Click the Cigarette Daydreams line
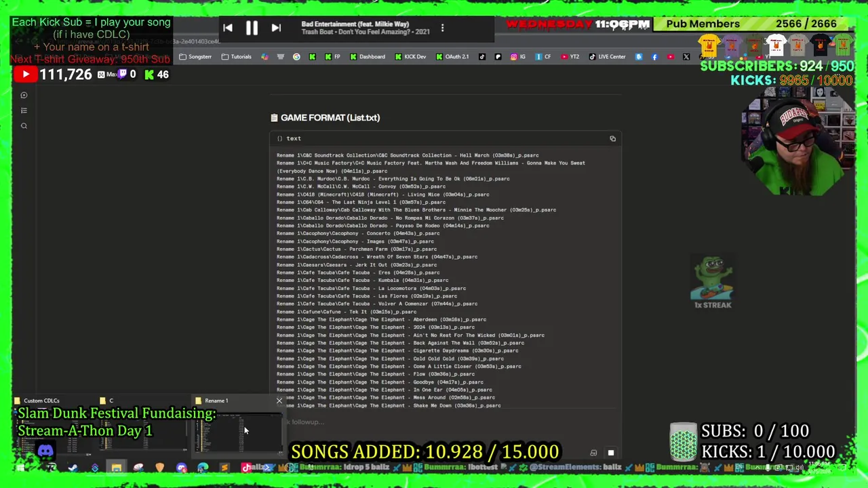Viewport: 868px width, 488px height. coord(397,351)
